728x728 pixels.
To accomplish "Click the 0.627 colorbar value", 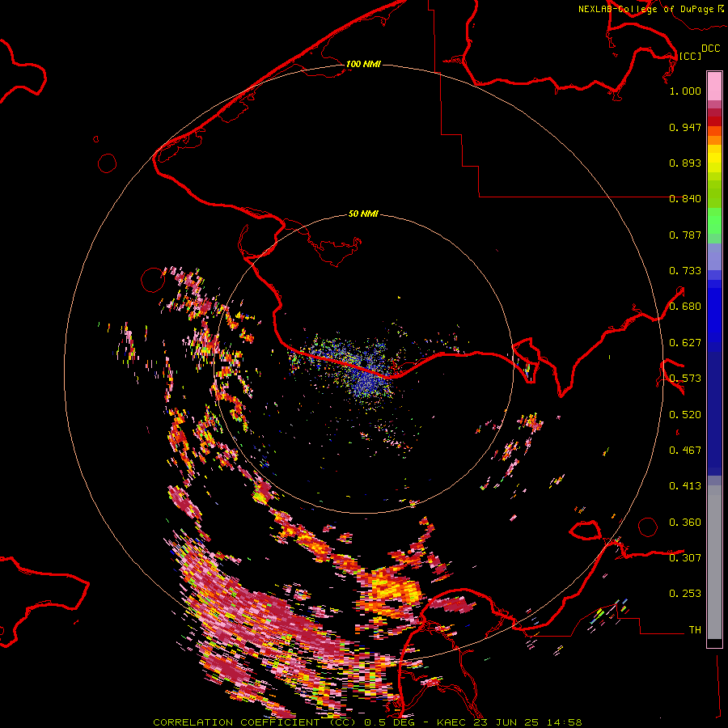I will click(685, 343).
